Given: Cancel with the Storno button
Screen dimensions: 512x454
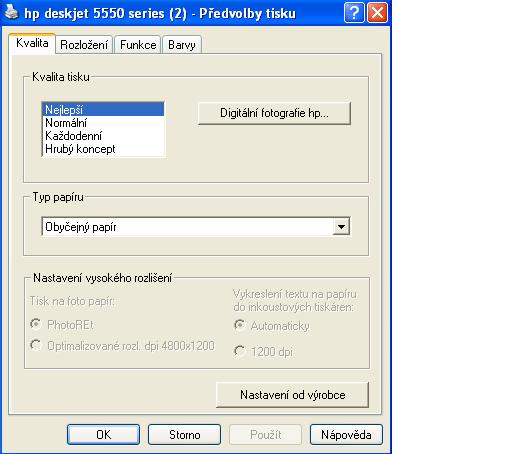Looking at the screenshot, I should click(x=184, y=434).
